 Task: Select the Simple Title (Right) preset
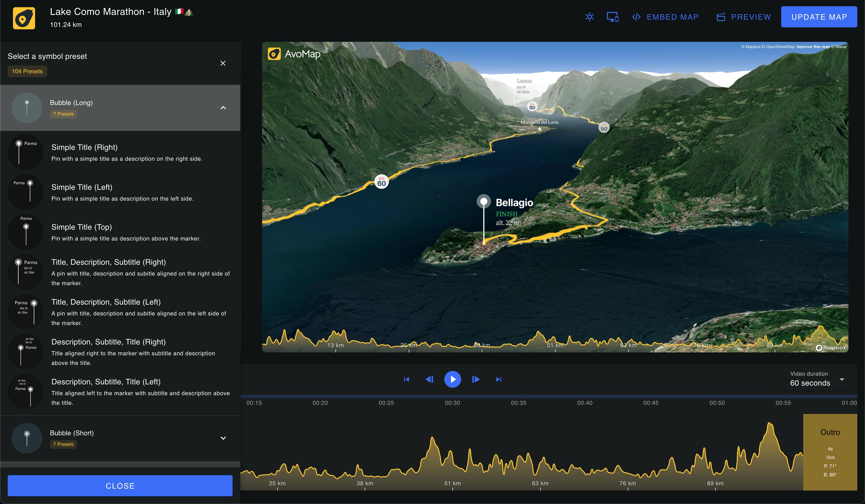click(x=120, y=152)
